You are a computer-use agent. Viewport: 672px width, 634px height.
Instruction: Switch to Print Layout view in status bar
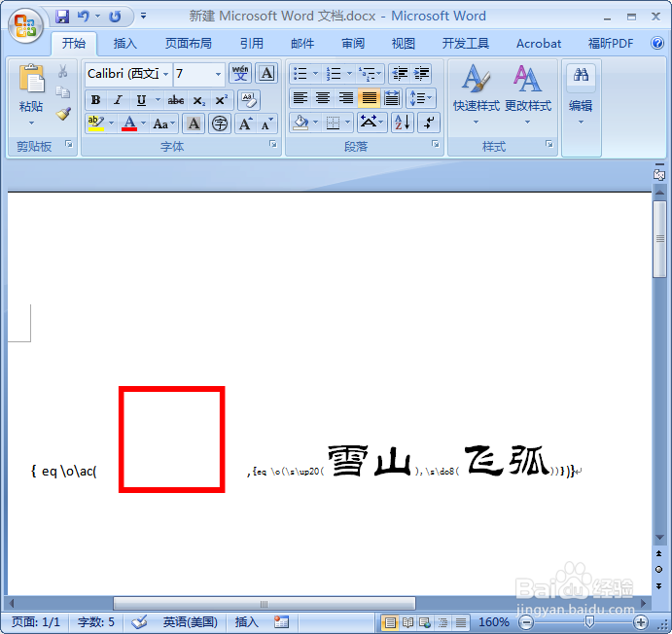point(390,622)
